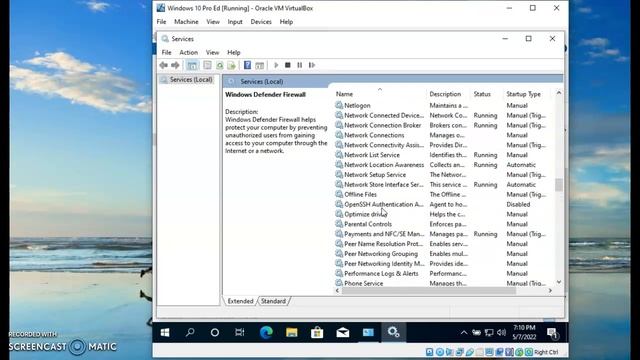Viewport: 640px width, 360px height.
Task: Open the Services View menu
Action: [x=212, y=52]
